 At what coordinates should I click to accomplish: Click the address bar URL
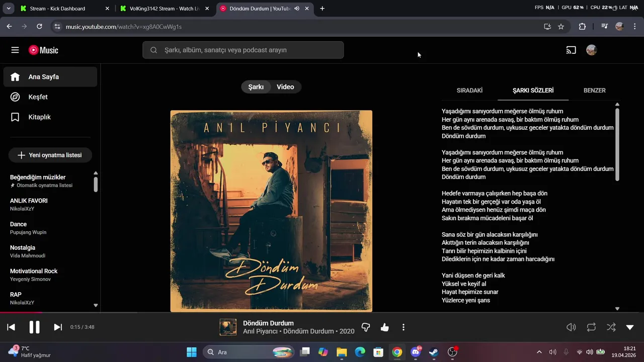pyautogui.click(x=124, y=27)
